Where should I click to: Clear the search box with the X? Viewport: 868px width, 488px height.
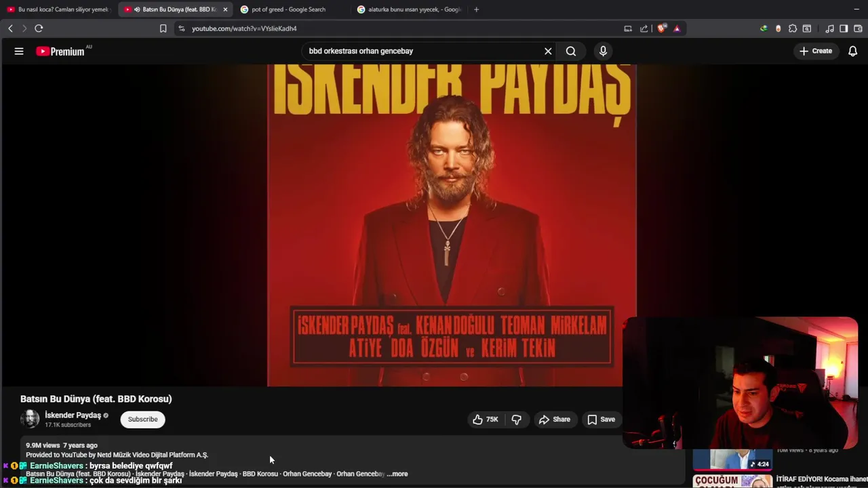(548, 51)
